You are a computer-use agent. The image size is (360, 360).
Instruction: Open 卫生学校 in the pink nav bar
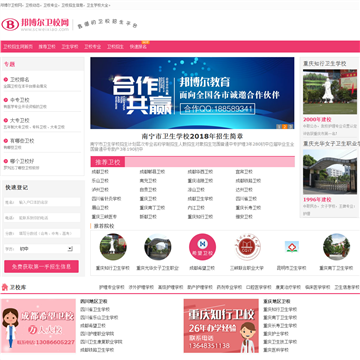tap(70, 47)
